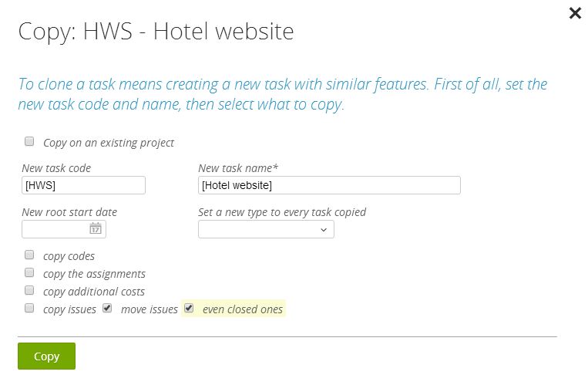This screenshot has width=588, height=385.
Task: Click the dropdown chevron arrow
Action: (324, 230)
